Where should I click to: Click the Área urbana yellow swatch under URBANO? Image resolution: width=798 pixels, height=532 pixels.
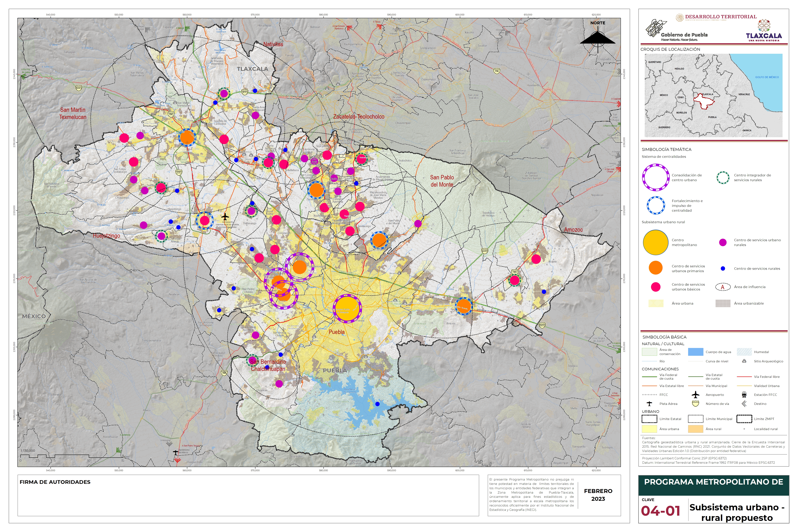[649, 429]
